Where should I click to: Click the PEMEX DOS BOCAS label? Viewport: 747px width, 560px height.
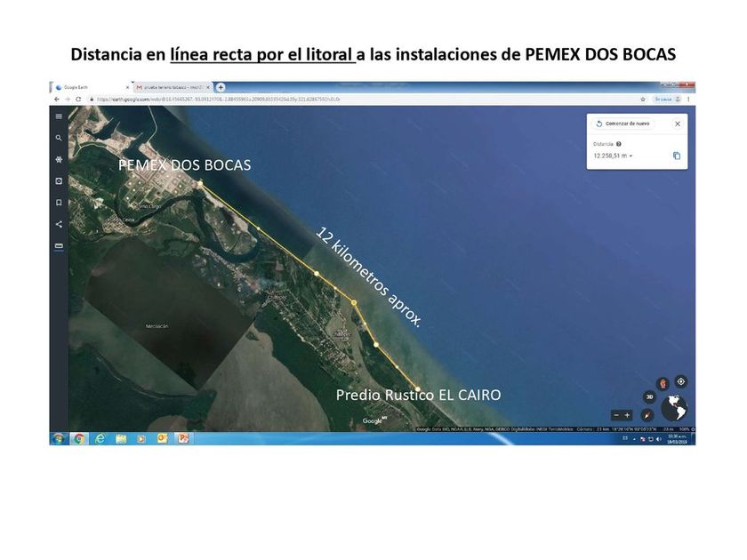point(184,164)
